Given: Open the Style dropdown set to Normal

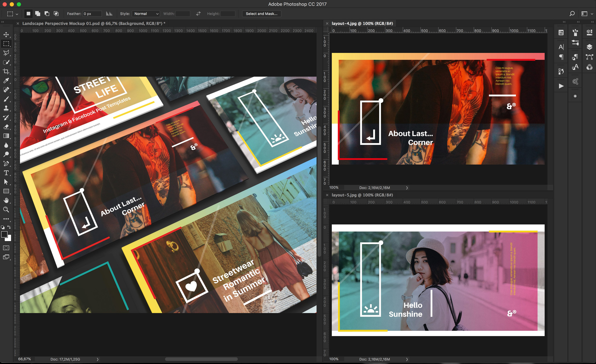Looking at the screenshot, I should point(146,14).
